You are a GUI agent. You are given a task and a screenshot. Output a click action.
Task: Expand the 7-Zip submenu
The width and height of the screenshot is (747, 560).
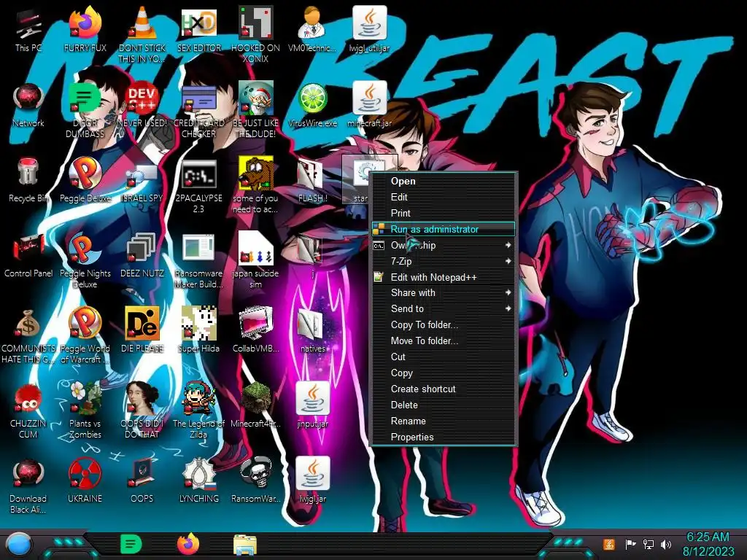443,261
